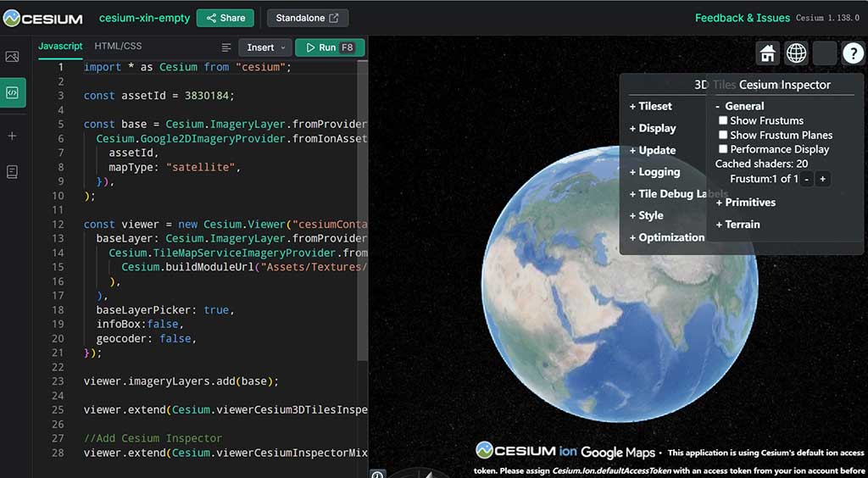Open the navigation help question mark

click(x=852, y=53)
